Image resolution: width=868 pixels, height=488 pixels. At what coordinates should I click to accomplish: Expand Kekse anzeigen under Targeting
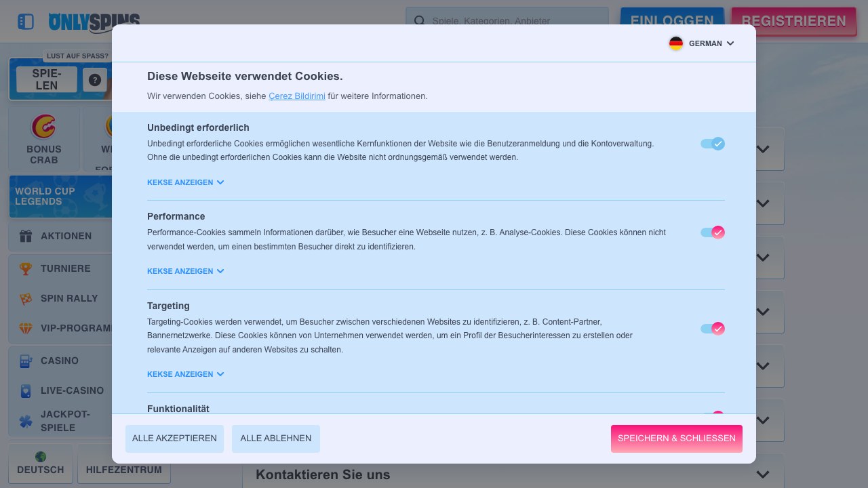click(186, 374)
